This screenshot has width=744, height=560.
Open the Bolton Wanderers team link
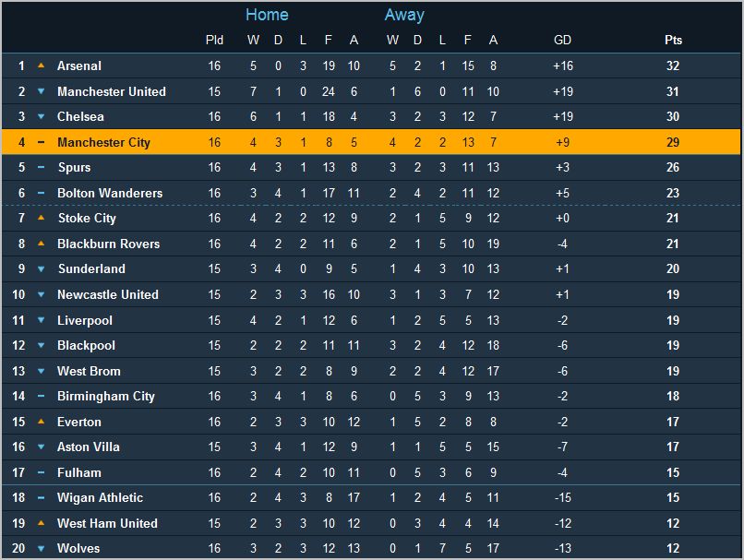pyautogui.click(x=109, y=193)
